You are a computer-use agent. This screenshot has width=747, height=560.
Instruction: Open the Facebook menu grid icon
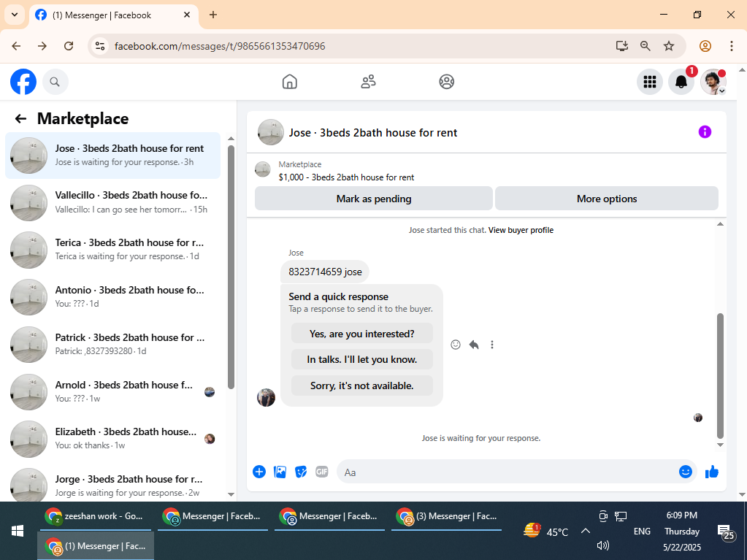[x=650, y=82]
